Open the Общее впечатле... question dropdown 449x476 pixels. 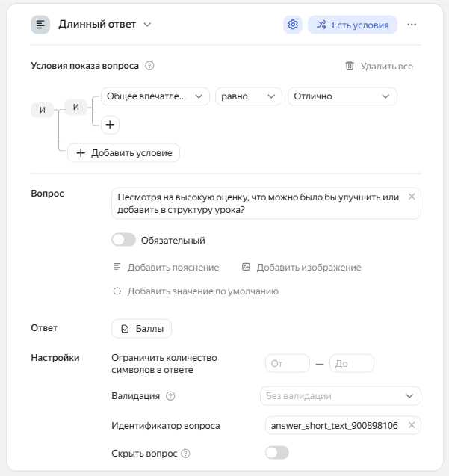click(155, 96)
